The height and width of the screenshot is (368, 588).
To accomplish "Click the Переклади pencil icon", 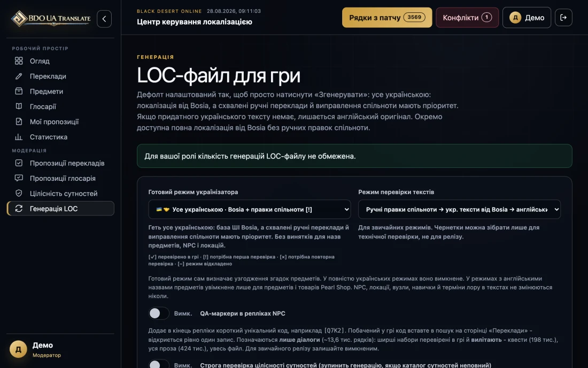I will coord(19,76).
